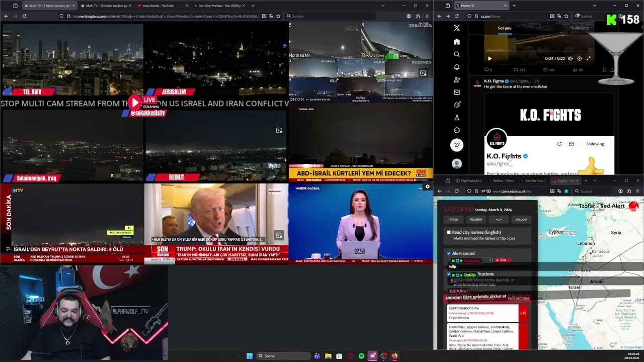644x362 pixels.
Task: Open the Full archive link
Action: coord(518,298)
